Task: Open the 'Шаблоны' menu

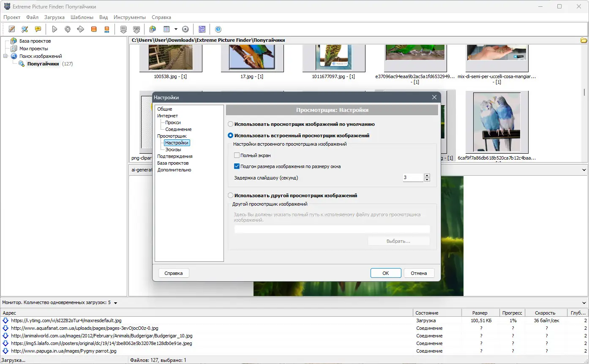Action: [82, 17]
